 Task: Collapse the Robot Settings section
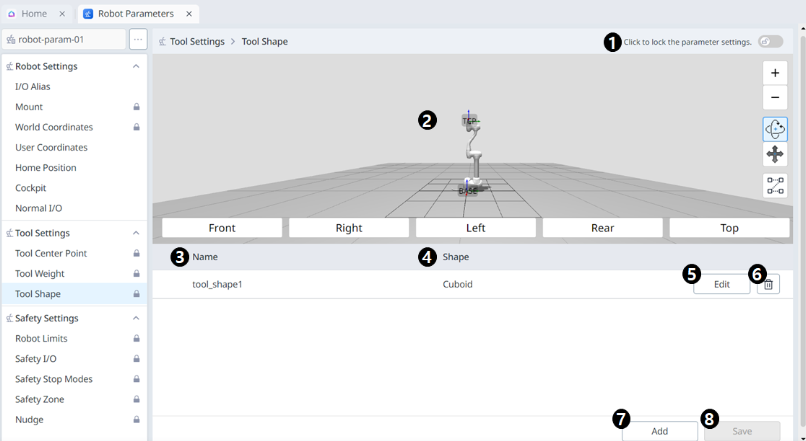click(x=136, y=67)
